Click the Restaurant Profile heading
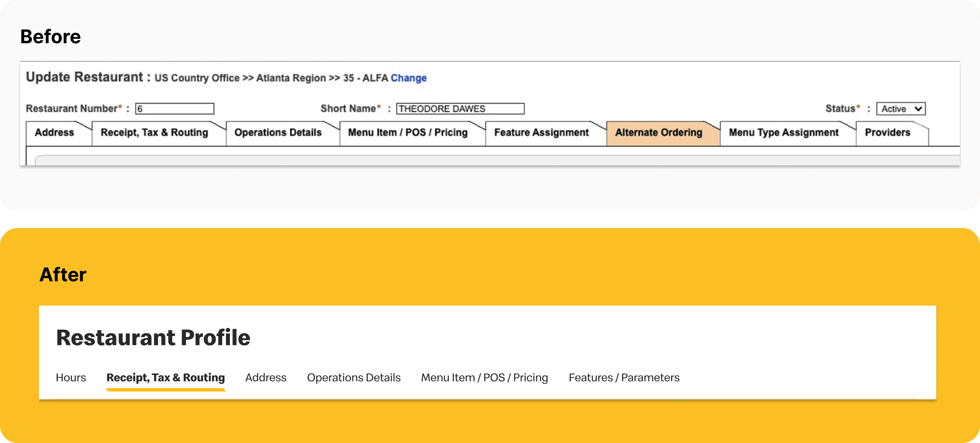 [153, 338]
